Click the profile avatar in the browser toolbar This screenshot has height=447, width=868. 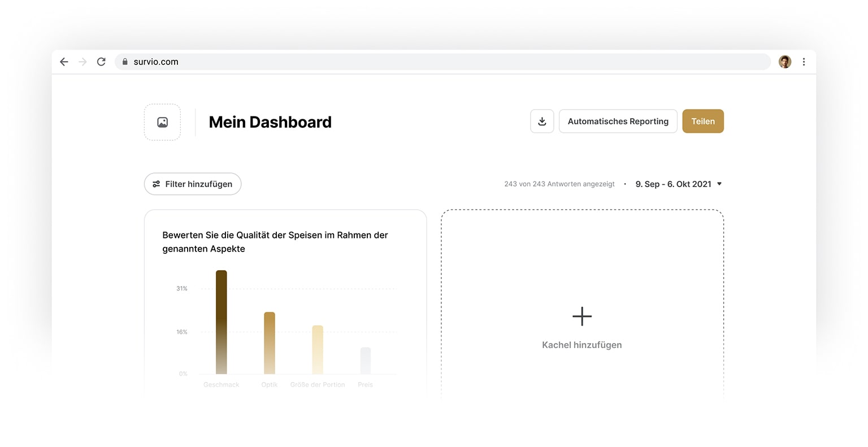784,62
